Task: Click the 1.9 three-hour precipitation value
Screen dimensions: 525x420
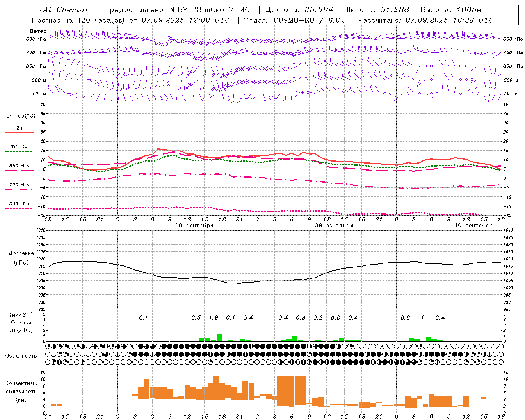Action: point(213,317)
